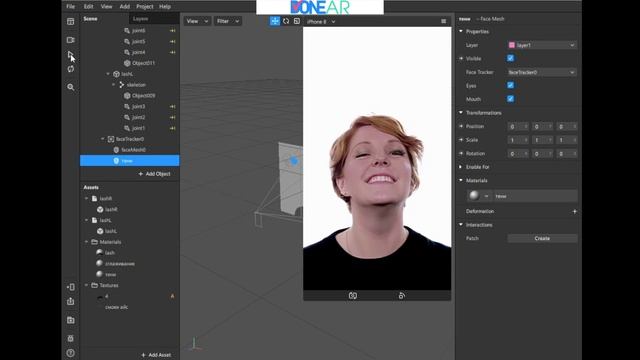Open the Face Tracker dropdown
The image size is (640, 360).
point(542,72)
